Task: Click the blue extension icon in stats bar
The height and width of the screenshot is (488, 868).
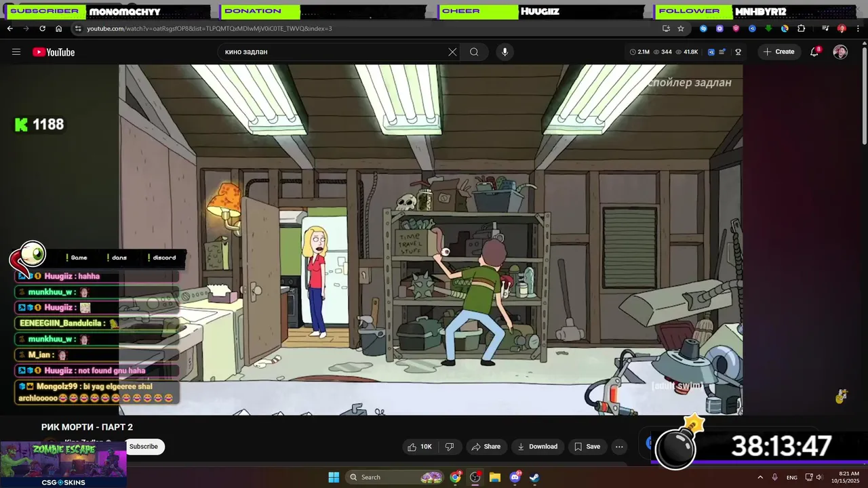Action: tap(711, 52)
